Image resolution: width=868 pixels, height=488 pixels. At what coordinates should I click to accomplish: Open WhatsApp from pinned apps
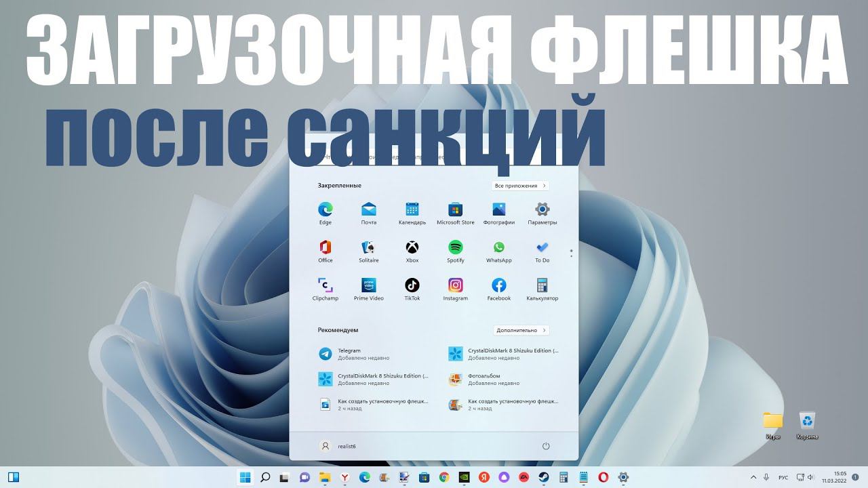coord(499,251)
